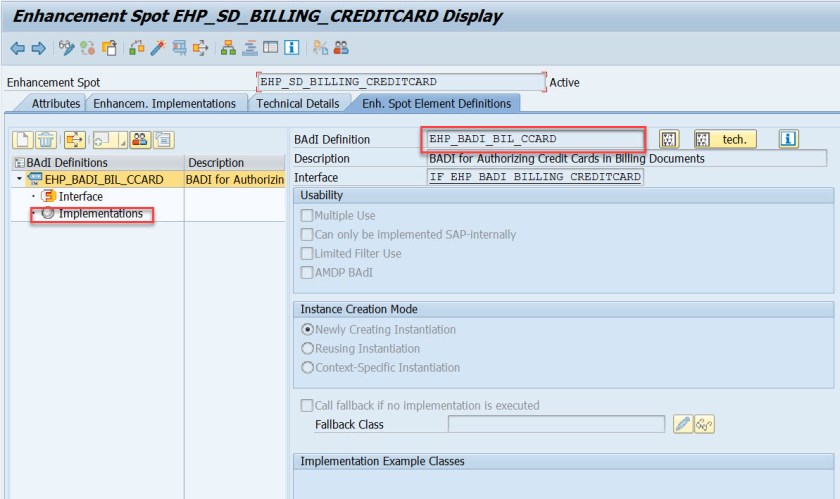Image resolution: width=840 pixels, height=499 pixels.
Task: Click the 'Active' status text
Action: click(564, 83)
